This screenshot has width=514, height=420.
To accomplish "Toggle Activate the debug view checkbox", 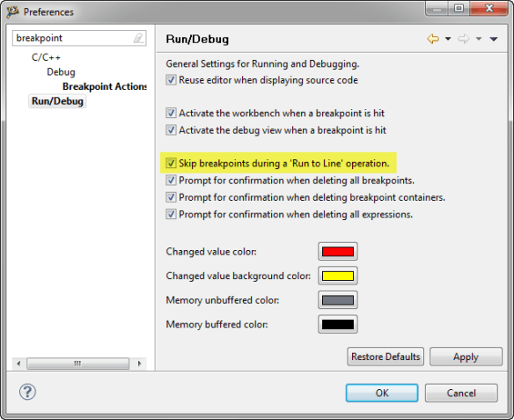I will click(x=171, y=129).
